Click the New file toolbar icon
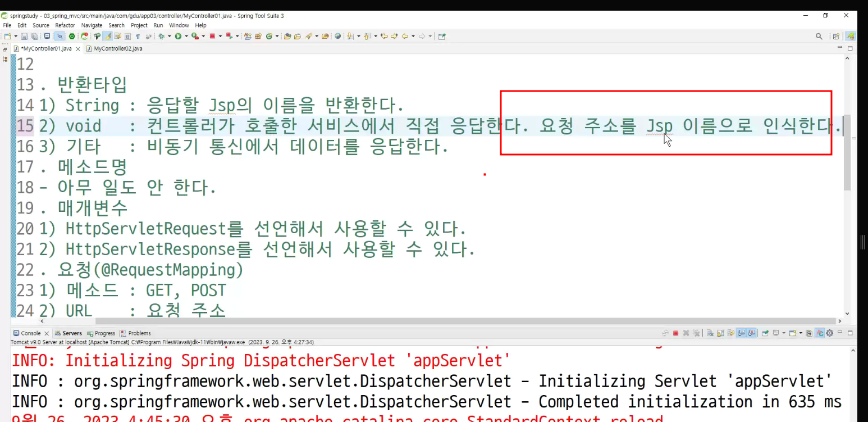The height and width of the screenshot is (422, 868). (7, 36)
